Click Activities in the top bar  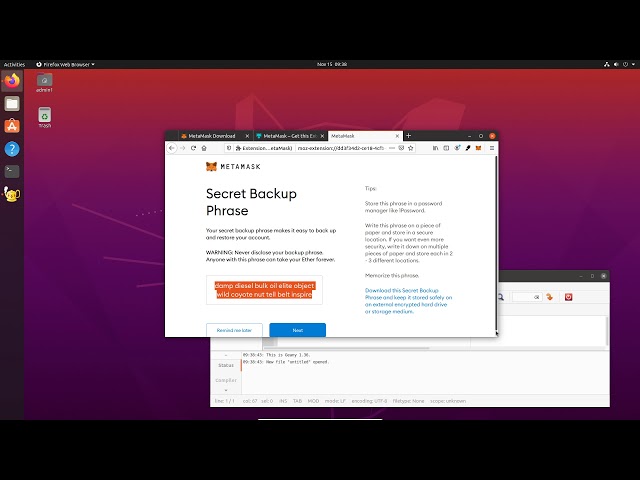14,64
